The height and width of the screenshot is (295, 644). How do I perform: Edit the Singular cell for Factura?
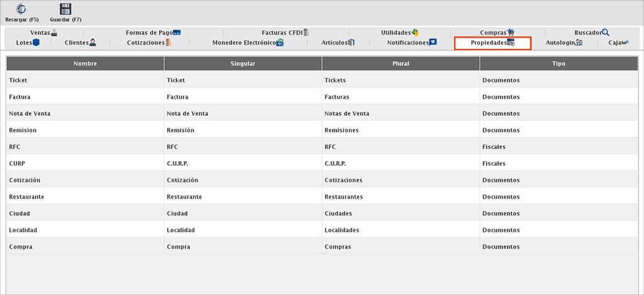tap(242, 97)
